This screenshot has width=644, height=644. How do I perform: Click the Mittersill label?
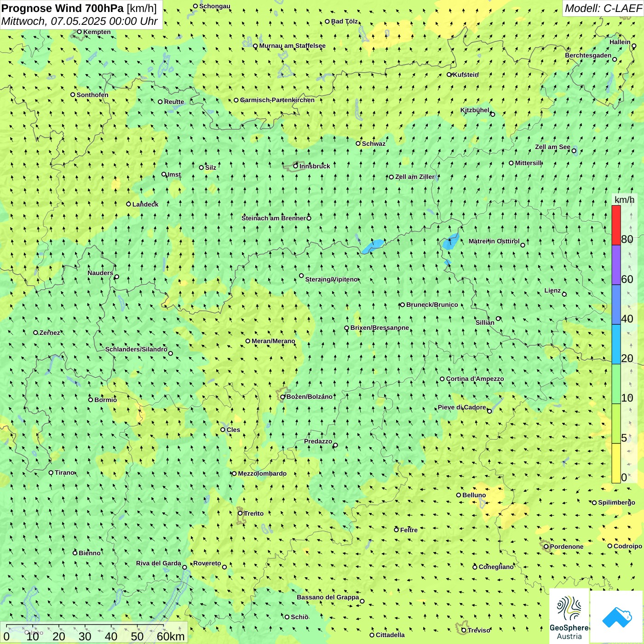pos(529,163)
